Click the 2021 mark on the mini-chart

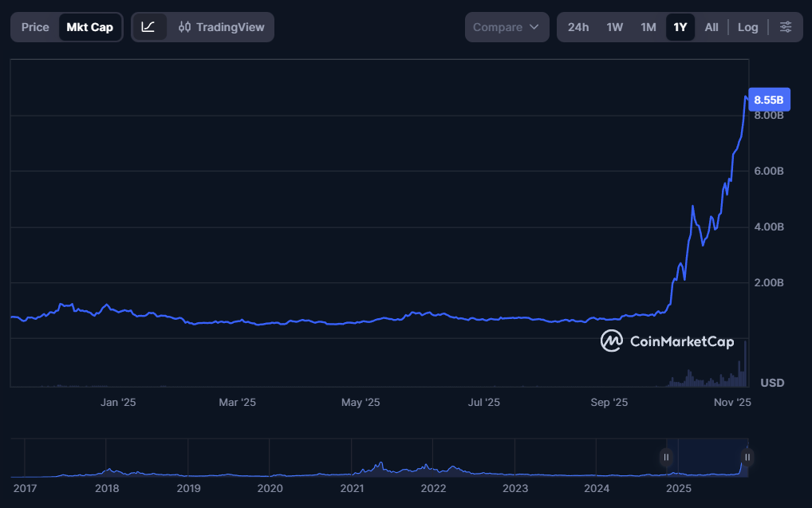click(352, 488)
